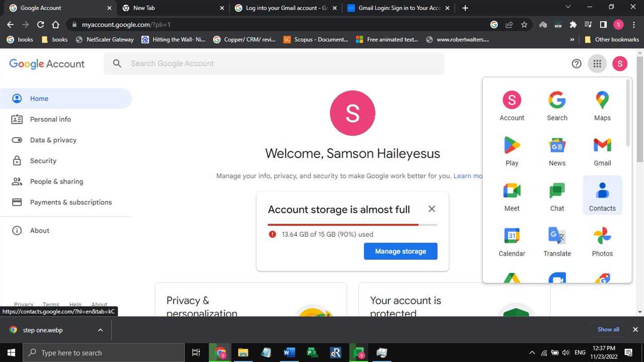Open Security in the sidebar
Screen dimensions: 644x362
click(66, 161)
